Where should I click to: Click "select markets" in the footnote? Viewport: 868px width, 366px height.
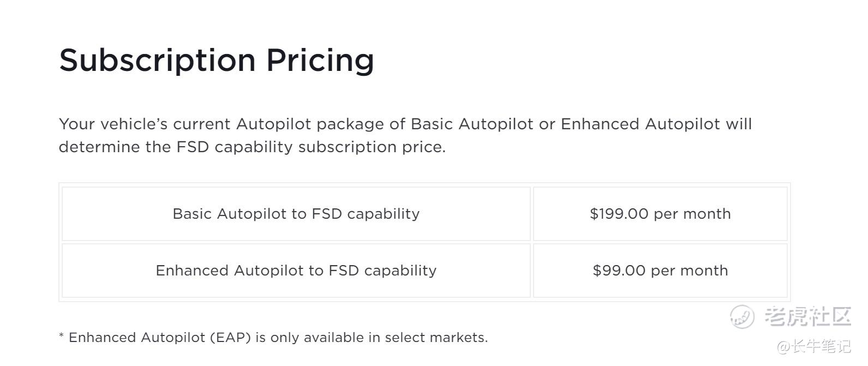435,338
